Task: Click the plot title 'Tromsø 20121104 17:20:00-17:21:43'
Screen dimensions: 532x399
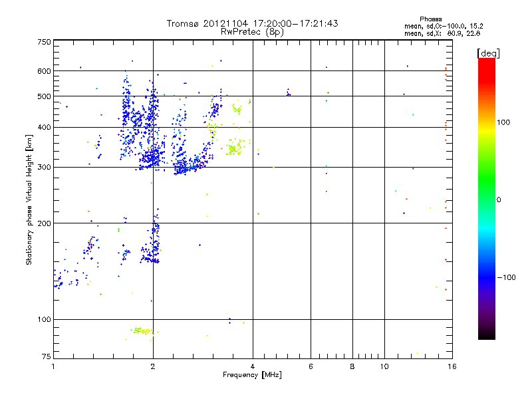Action: click(252, 23)
